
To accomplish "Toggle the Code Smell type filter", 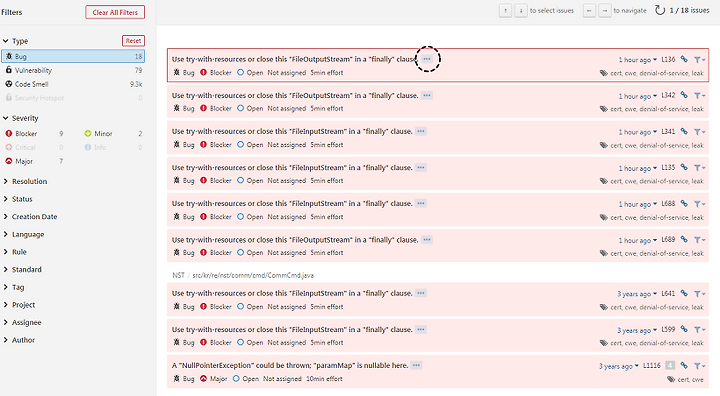I will point(73,84).
